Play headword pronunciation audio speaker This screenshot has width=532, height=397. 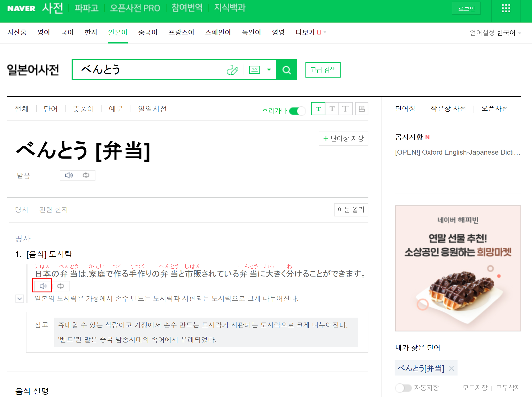(69, 175)
